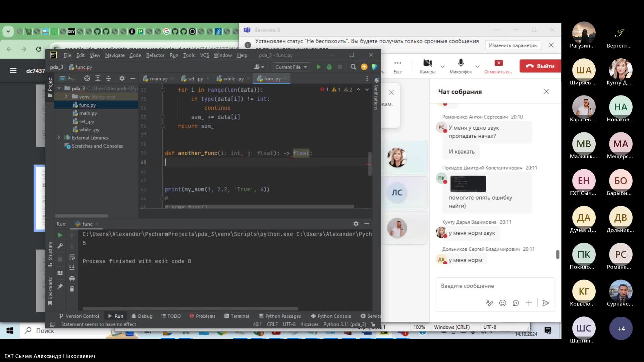Click Expand All icon in Project panel

(x=98, y=78)
